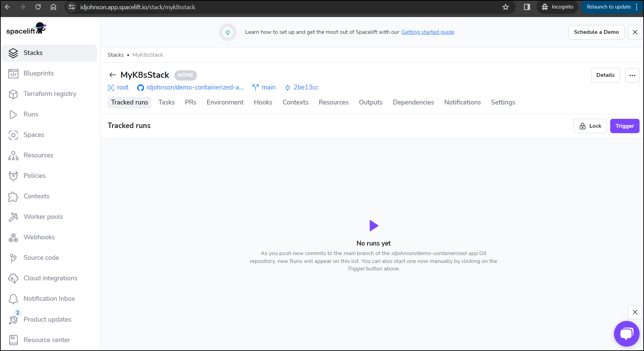Open Terraform registry cube icon
Screen dimensions: 644x351
[x=13, y=94]
